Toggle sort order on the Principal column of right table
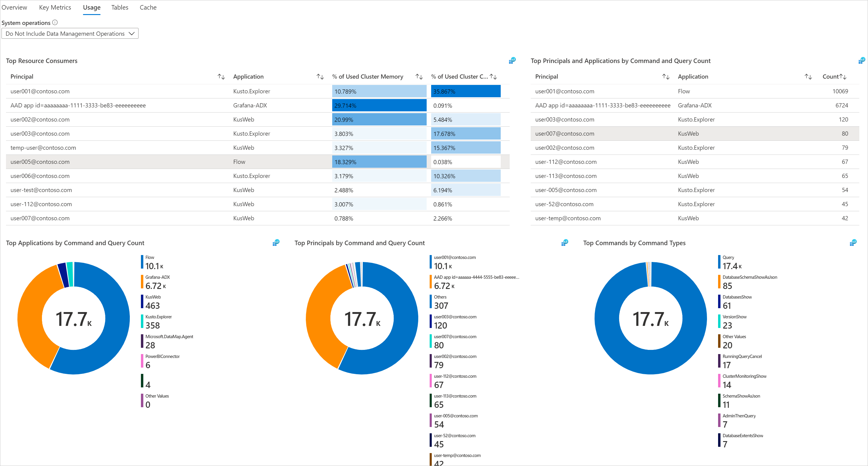 (666, 77)
